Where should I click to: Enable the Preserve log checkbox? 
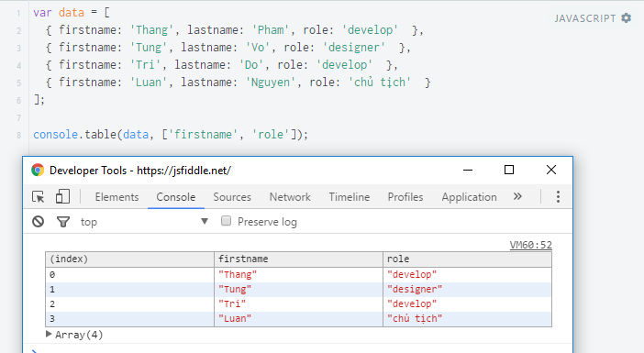pos(226,221)
